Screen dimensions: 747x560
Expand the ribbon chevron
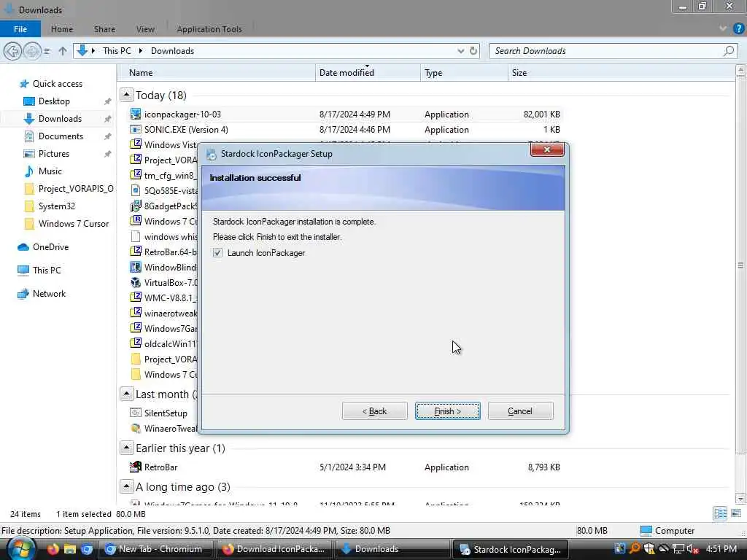click(723, 28)
